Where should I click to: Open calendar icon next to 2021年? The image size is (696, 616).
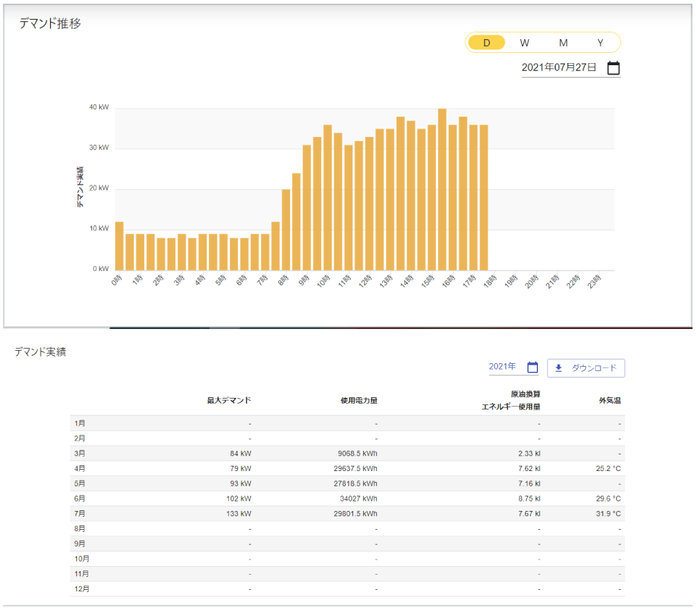click(532, 367)
